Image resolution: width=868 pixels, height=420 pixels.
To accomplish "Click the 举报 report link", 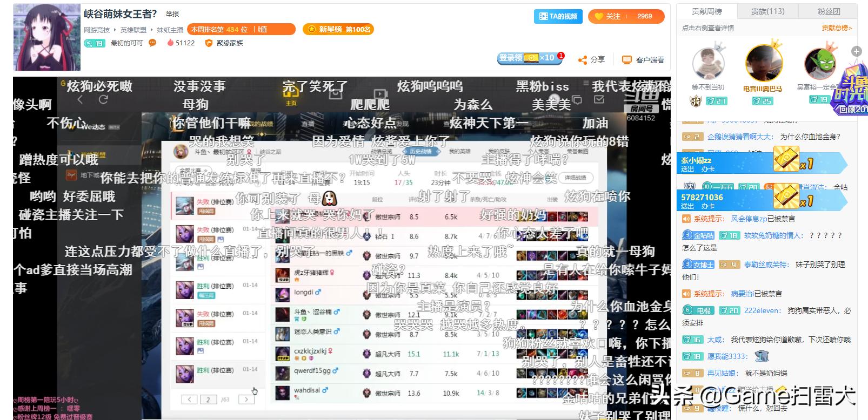I will click(x=172, y=13).
